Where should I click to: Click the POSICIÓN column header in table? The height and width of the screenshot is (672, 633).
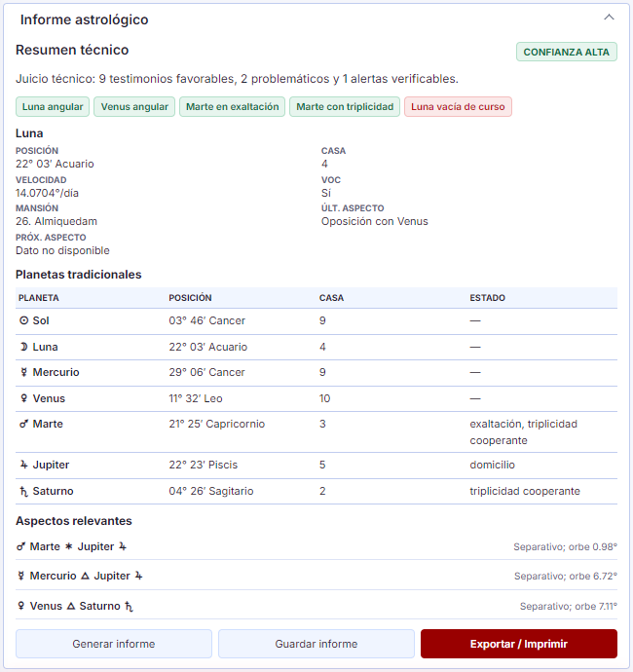[190, 298]
